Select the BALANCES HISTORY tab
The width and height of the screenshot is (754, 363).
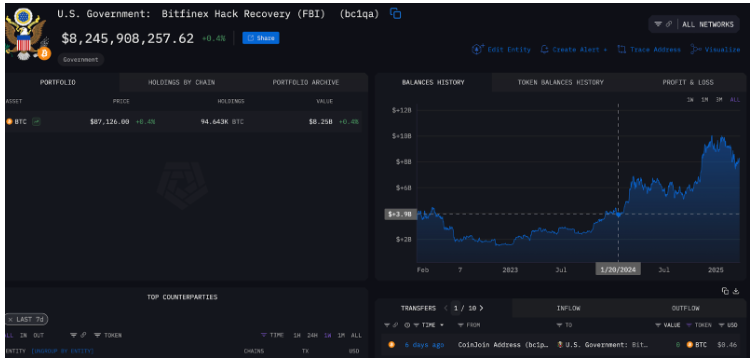pyautogui.click(x=433, y=82)
